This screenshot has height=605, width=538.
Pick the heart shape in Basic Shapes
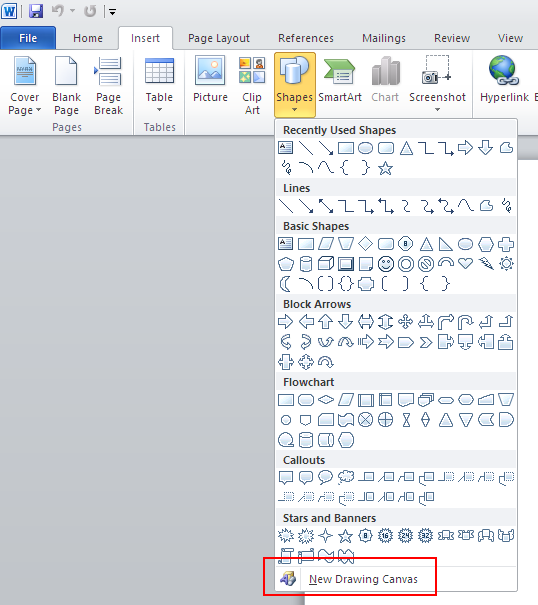(x=465, y=264)
